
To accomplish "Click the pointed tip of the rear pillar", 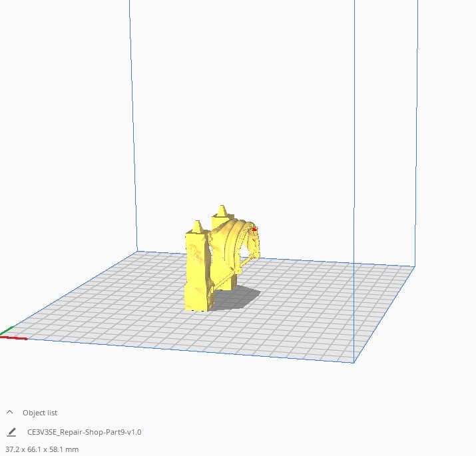I will click(221, 208).
